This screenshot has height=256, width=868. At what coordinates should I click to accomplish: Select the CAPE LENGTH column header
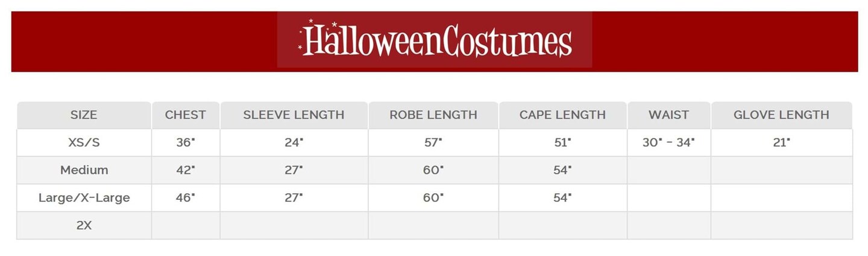coord(562,115)
